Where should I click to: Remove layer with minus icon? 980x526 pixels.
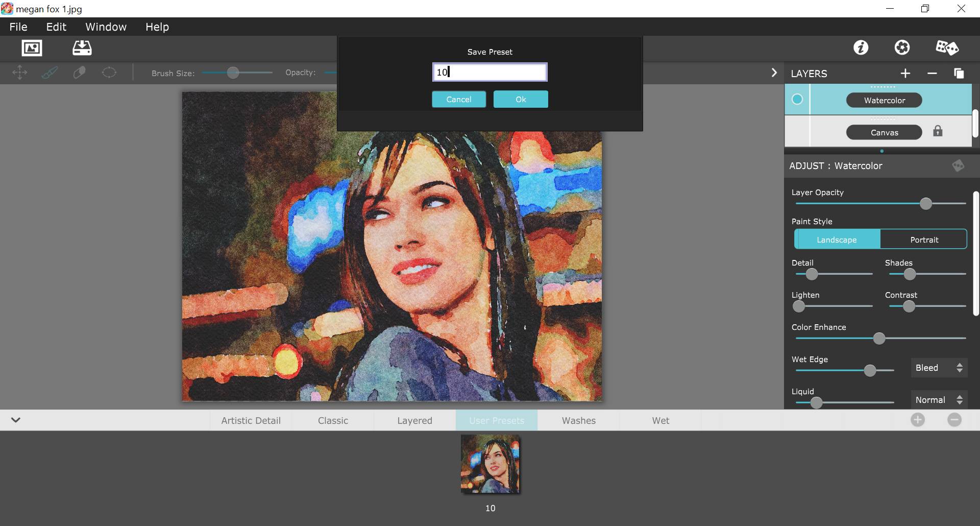932,74
